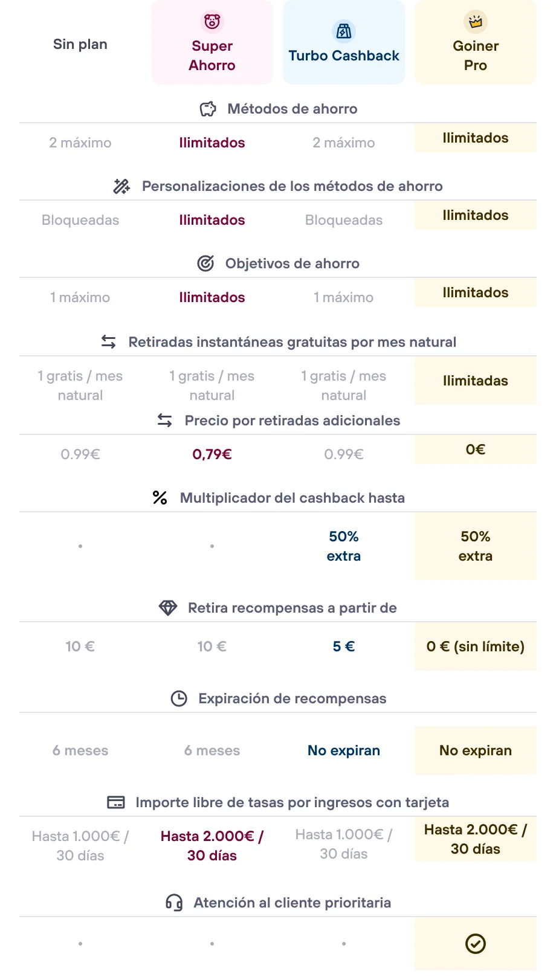
Task: Click the pig icon above Super Ahorro
Action: point(212,22)
